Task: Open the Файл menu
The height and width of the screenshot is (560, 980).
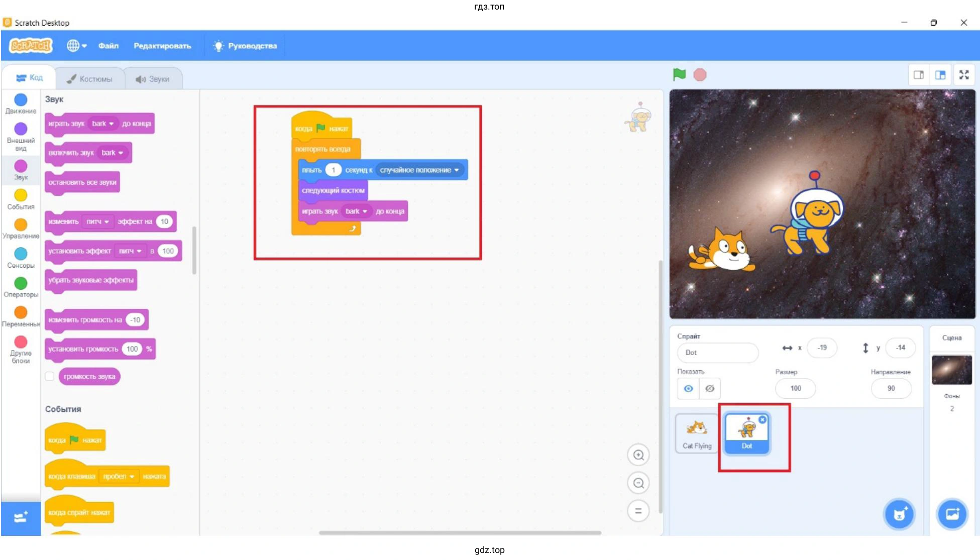Action: [x=108, y=46]
